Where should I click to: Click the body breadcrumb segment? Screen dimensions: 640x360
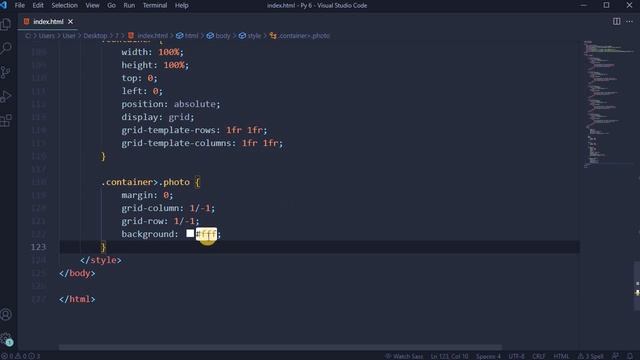pyautogui.click(x=219, y=36)
